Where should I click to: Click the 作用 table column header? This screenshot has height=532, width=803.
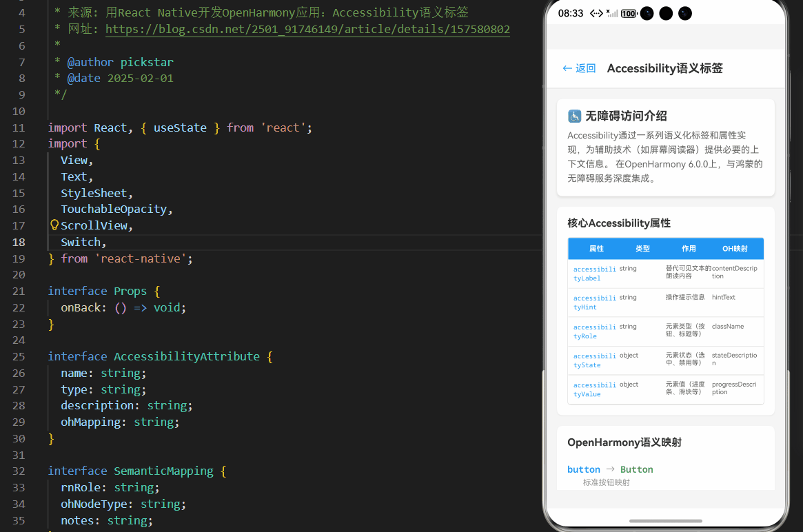[x=689, y=249]
